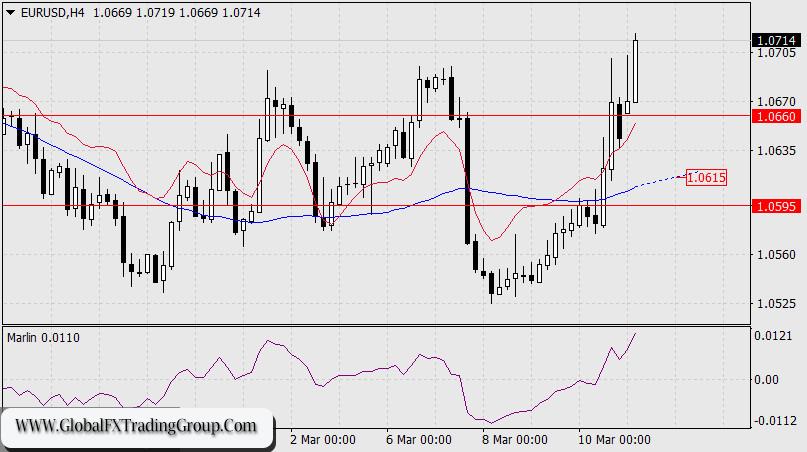Click the OHLC values 1.0669 1.0719 1.0669 1.0714
Image resolution: width=807 pixels, height=452 pixels.
177,13
